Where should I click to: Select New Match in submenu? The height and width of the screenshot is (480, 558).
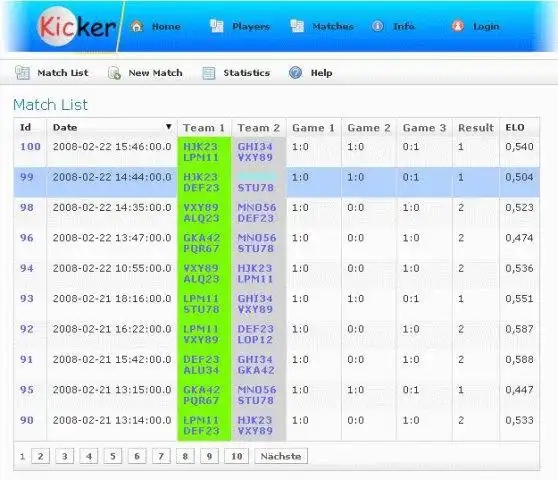tap(156, 73)
